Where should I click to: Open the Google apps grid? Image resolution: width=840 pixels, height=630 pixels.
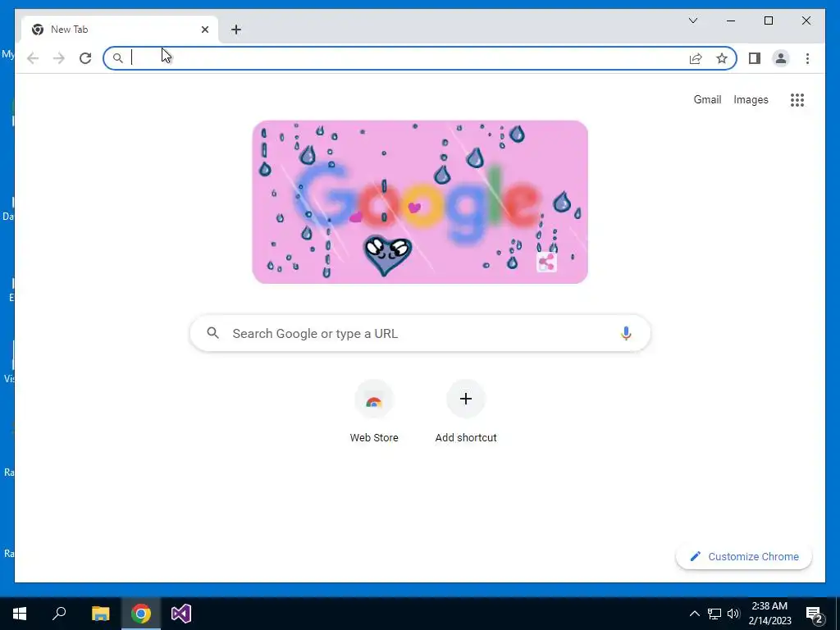coord(797,100)
